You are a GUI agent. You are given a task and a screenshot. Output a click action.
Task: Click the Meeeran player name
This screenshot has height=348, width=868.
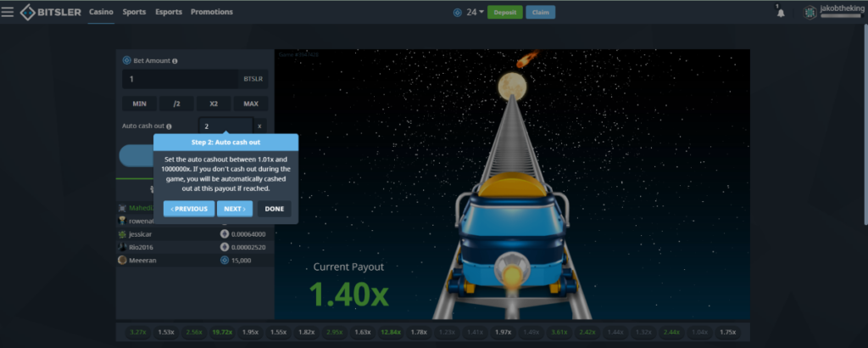tap(142, 261)
